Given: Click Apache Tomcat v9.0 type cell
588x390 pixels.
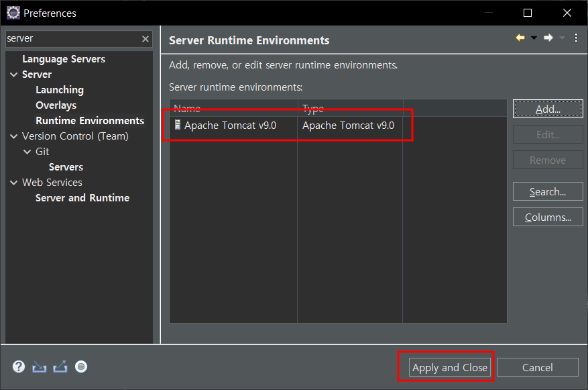Looking at the screenshot, I should (349, 125).
